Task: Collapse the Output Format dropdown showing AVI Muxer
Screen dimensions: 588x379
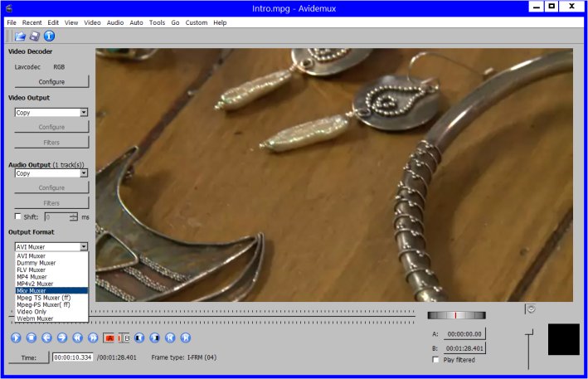Action: [x=84, y=246]
